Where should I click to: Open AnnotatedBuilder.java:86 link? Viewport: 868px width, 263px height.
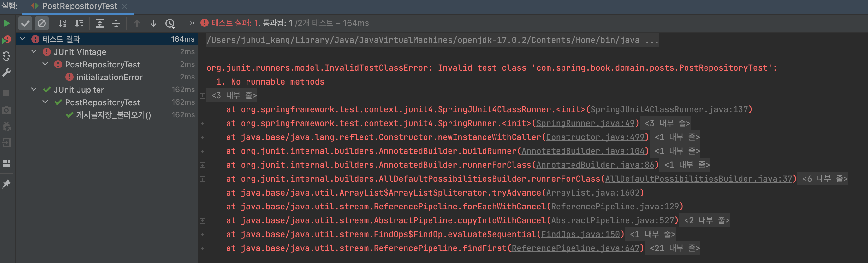595,165
